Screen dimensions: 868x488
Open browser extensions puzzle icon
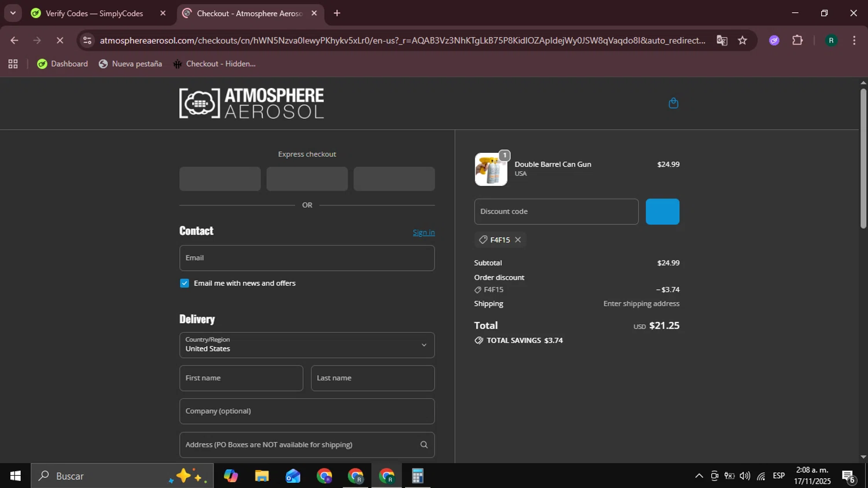[797, 41]
